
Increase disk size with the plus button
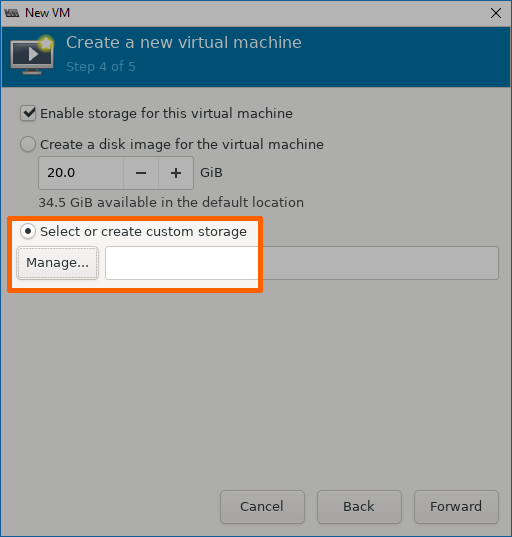click(x=176, y=173)
